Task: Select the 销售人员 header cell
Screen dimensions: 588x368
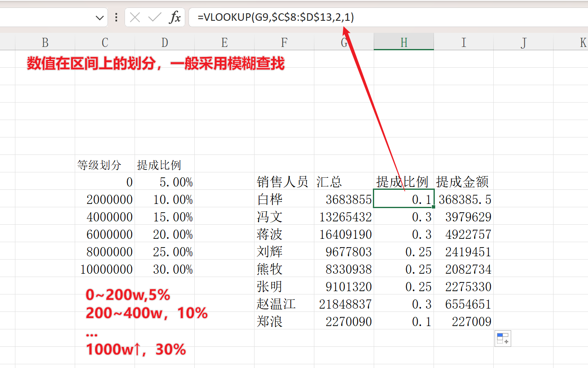Action: tap(284, 182)
